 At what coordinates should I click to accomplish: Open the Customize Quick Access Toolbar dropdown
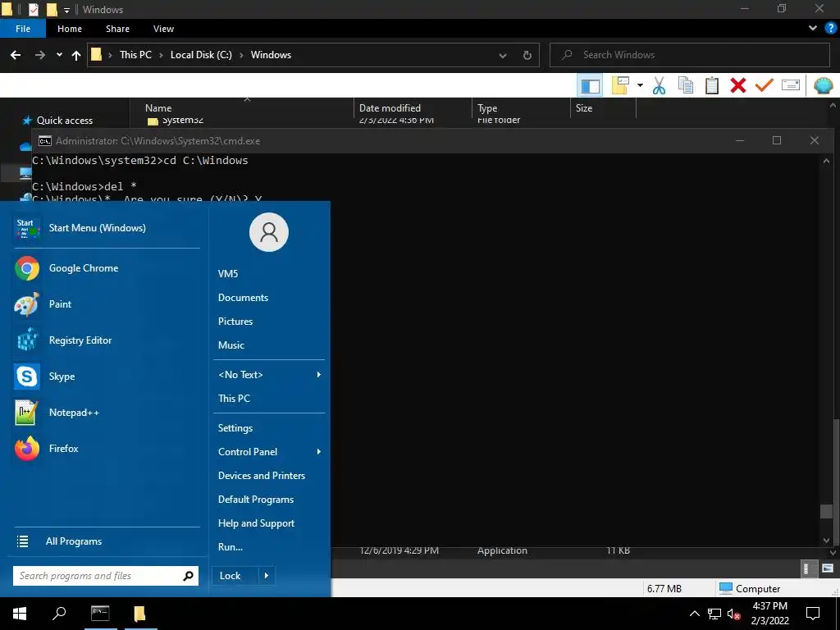[67, 10]
